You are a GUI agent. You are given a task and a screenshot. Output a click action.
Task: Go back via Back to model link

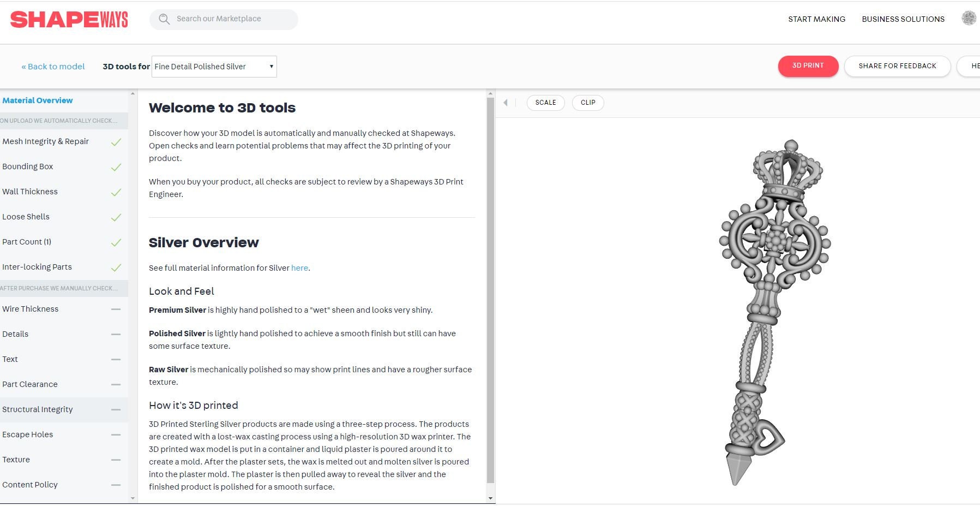pyautogui.click(x=53, y=67)
